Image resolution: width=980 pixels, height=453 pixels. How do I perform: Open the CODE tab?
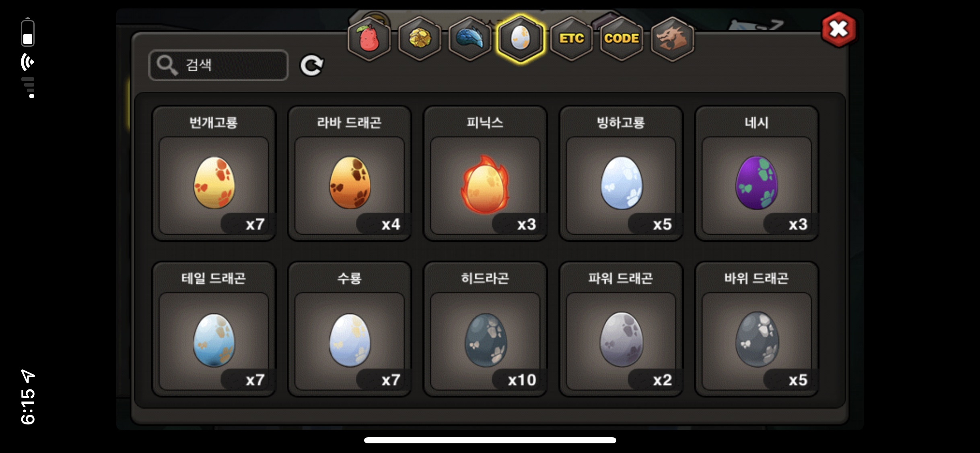click(x=622, y=39)
